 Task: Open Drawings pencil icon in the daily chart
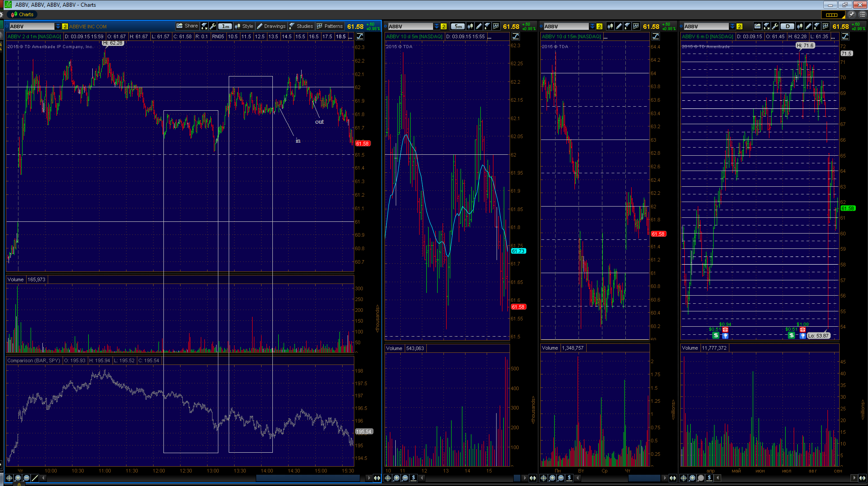808,27
